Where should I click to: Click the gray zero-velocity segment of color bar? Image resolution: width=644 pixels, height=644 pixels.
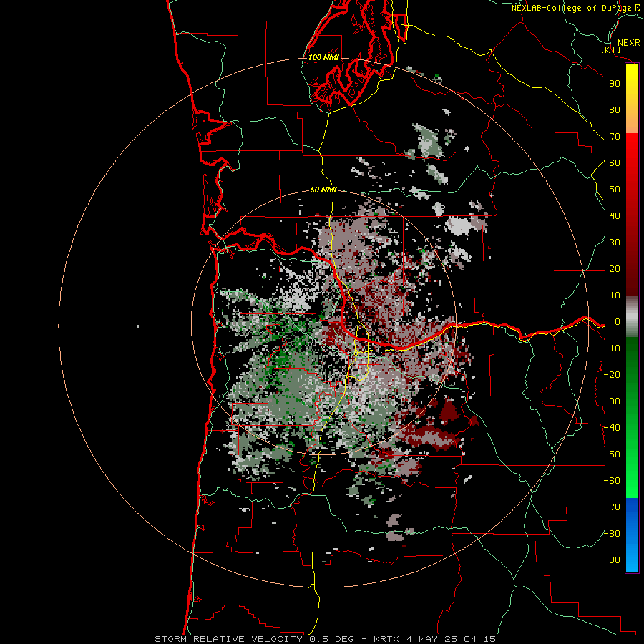coord(632,317)
